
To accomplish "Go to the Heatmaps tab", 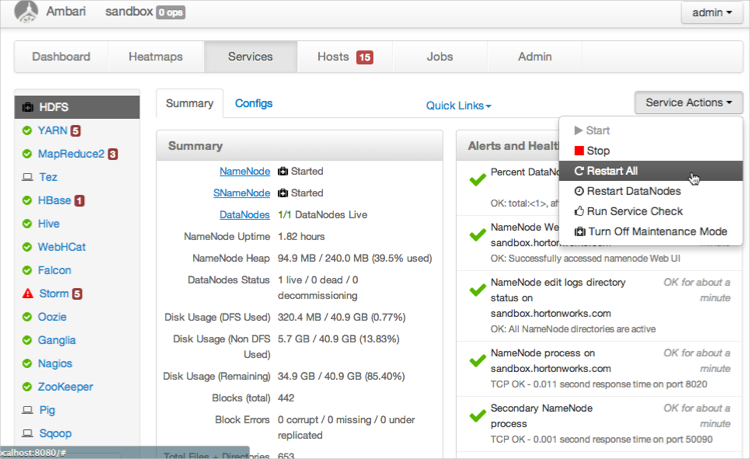I will (x=156, y=57).
